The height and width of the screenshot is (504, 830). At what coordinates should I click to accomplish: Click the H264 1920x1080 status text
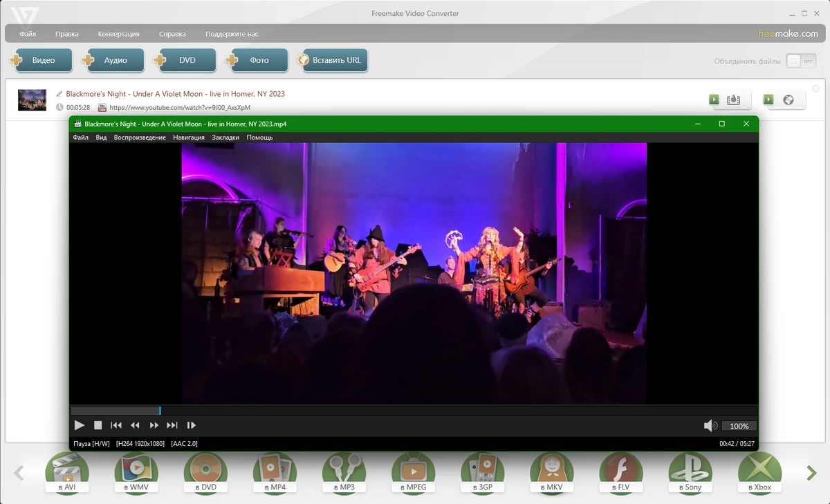pos(140,444)
